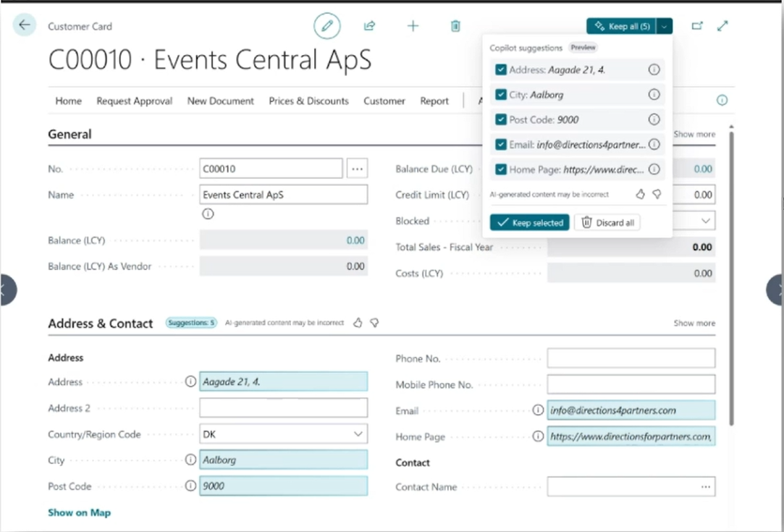Expand the Keep all dropdown arrow

(665, 26)
